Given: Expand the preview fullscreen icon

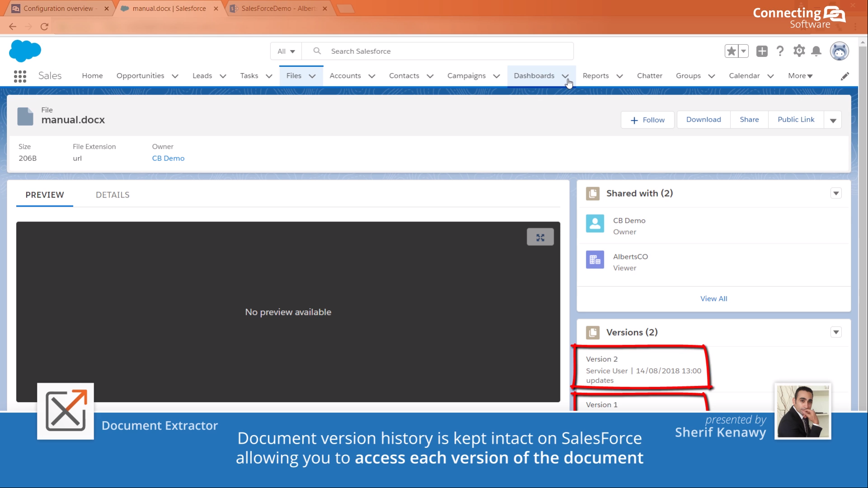Looking at the screenshot, I should 540,236.
